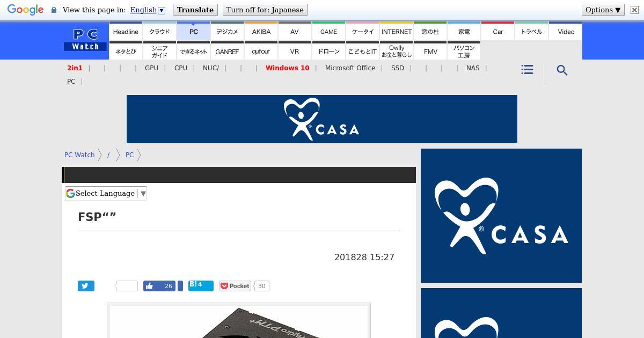
Task: Open the ドローン tab
Action: tap(328, 51)
